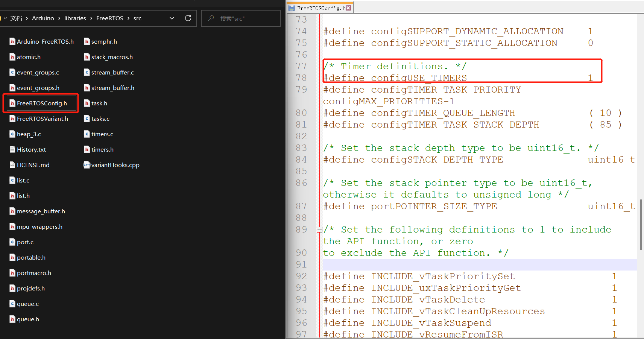Click configTIMER_TASK_STACK_DEPTH on line 81
The height and width of the screenshot is (339, 644).
(455, 125)
